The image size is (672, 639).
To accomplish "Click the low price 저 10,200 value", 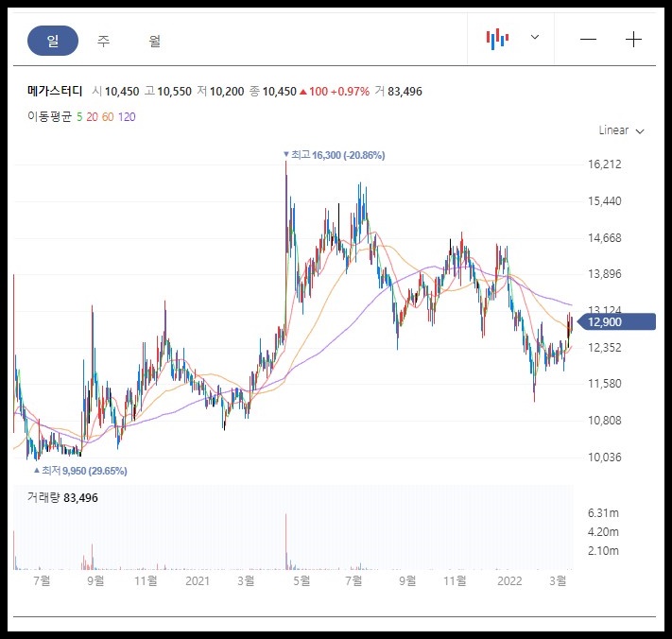I will 220,92.
